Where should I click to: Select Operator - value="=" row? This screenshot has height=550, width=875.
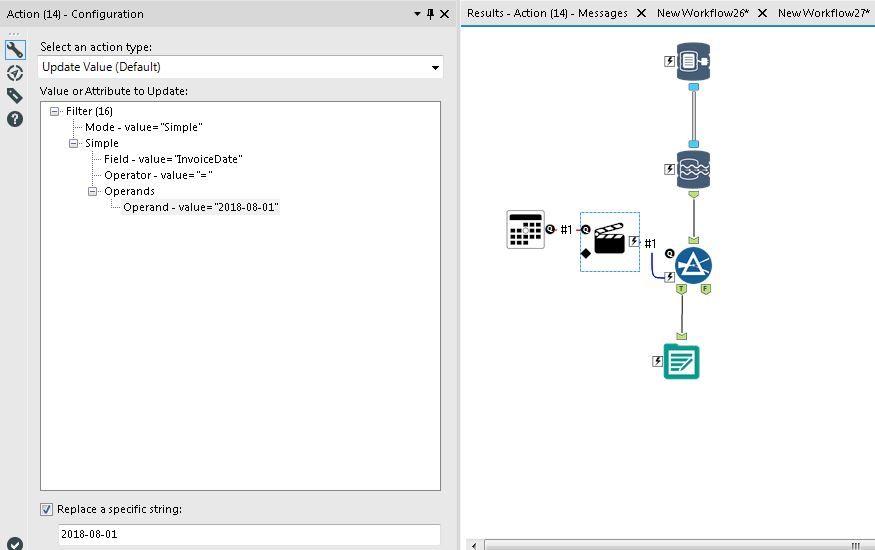click(158, 175)
